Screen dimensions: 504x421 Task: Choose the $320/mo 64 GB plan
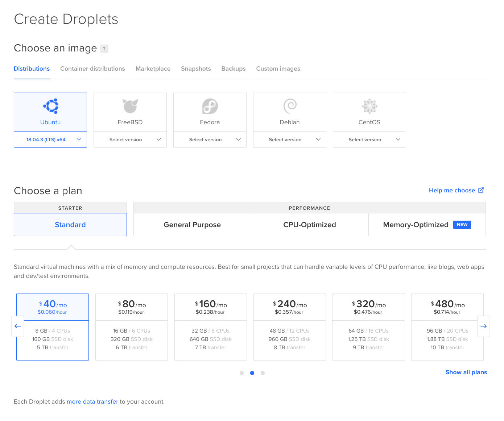pos(368,327)
